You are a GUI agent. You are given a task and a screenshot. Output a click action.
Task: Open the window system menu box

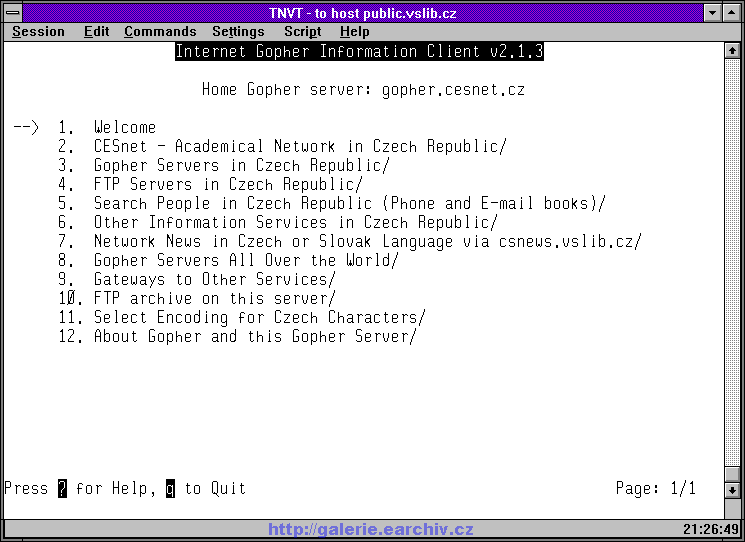point(13,12)
